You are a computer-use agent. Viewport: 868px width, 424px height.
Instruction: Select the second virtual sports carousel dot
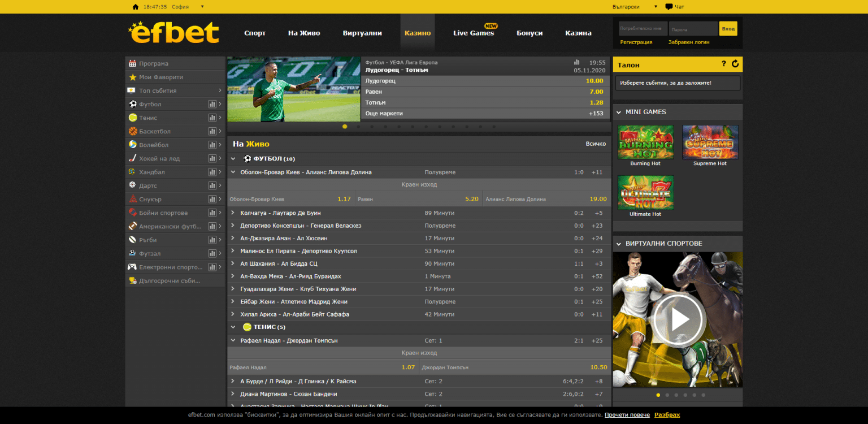667,395
